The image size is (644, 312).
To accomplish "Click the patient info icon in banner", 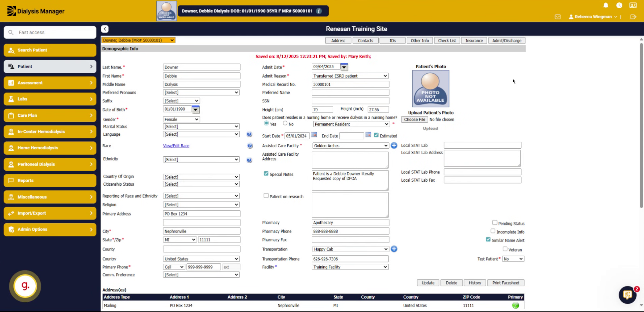I will 319,11.
